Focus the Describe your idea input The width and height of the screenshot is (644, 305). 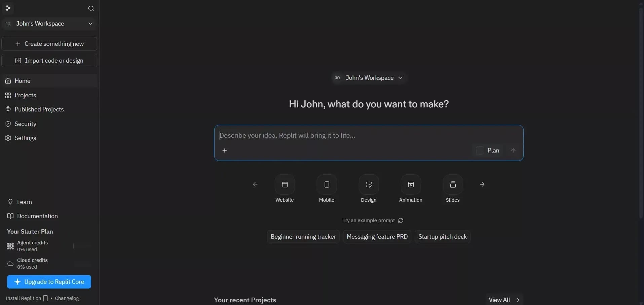tap(369, 135)
